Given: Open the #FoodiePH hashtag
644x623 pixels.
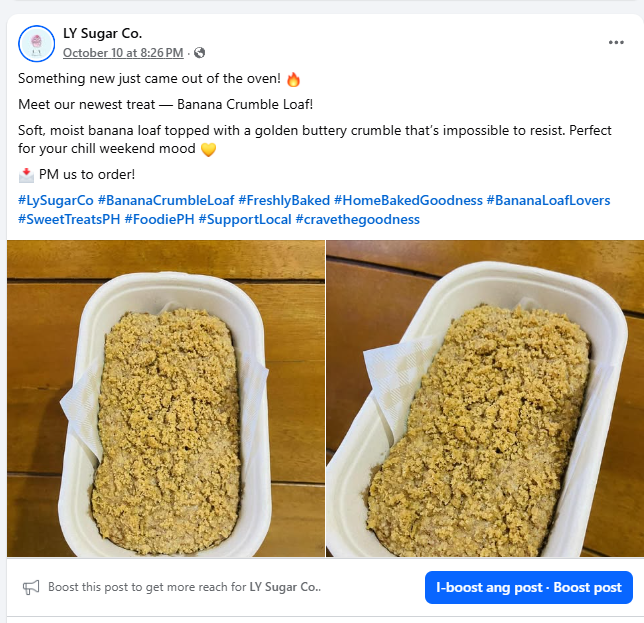Looking at the screenshot, I should pyautogui.click(x=159, y=219).
